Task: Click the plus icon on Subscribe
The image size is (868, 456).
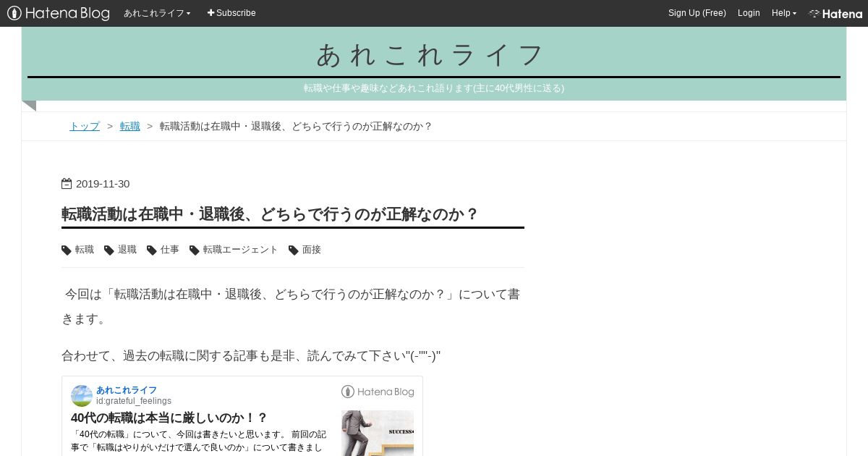Action: 210,13
